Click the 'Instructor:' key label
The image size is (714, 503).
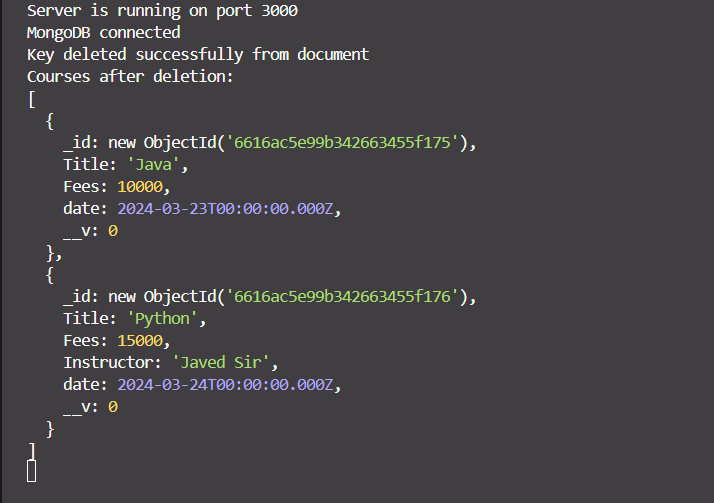coord(112,363)
